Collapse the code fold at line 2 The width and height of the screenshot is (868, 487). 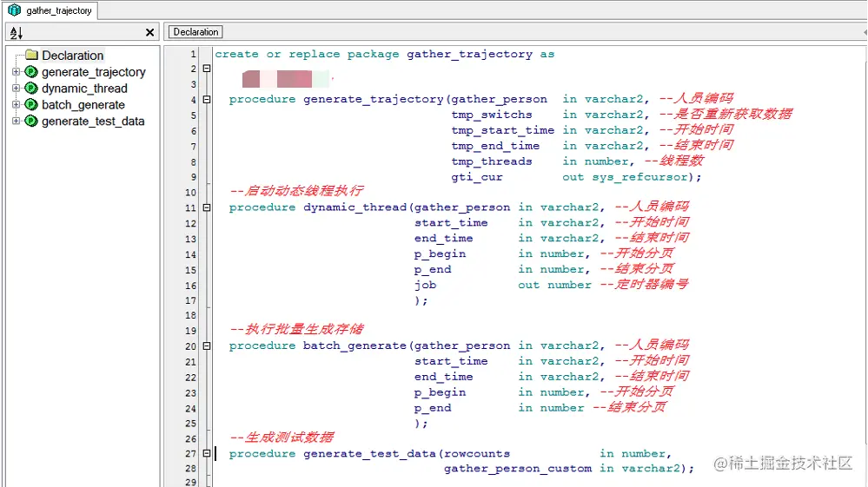pos(207,69)
